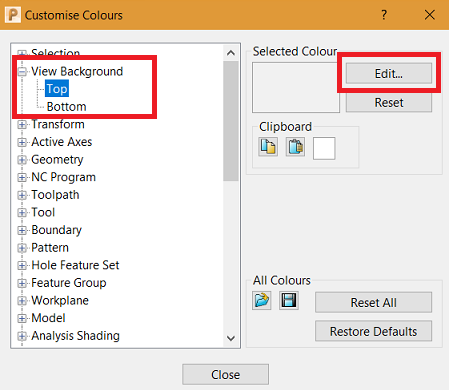Expand the Tool node
The width and height of the screenshot is (449, 390).
tap(22, 213)
